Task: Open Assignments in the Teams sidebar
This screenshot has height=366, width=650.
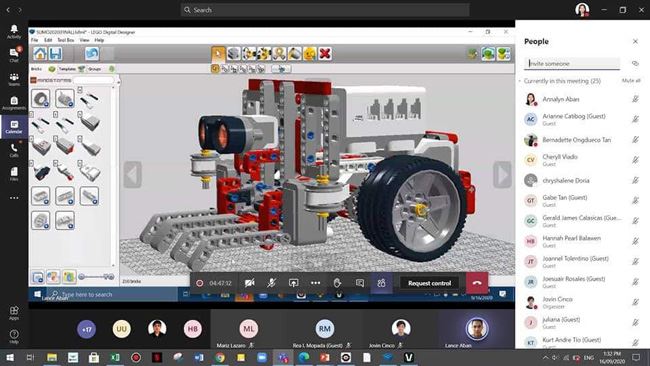Action: (x=14, y=103)
